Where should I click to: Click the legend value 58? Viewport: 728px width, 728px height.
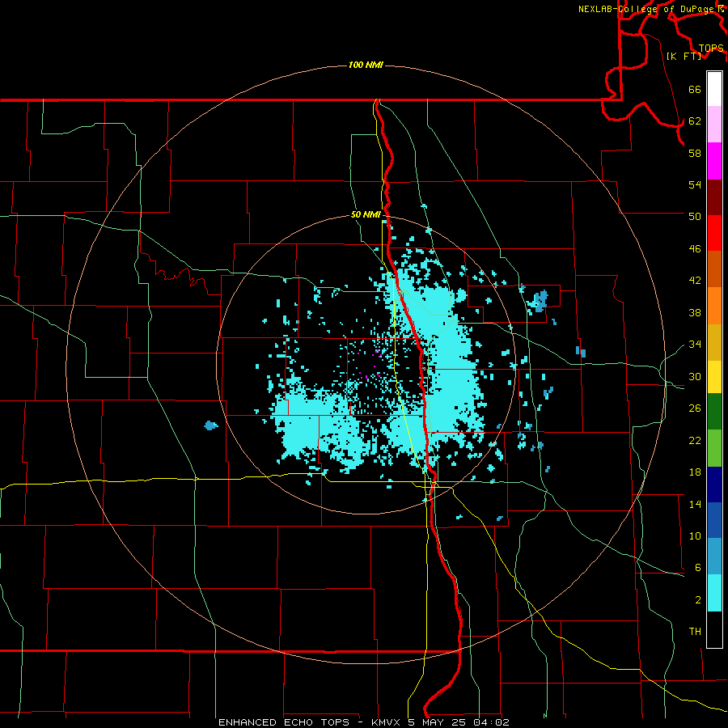695,153
